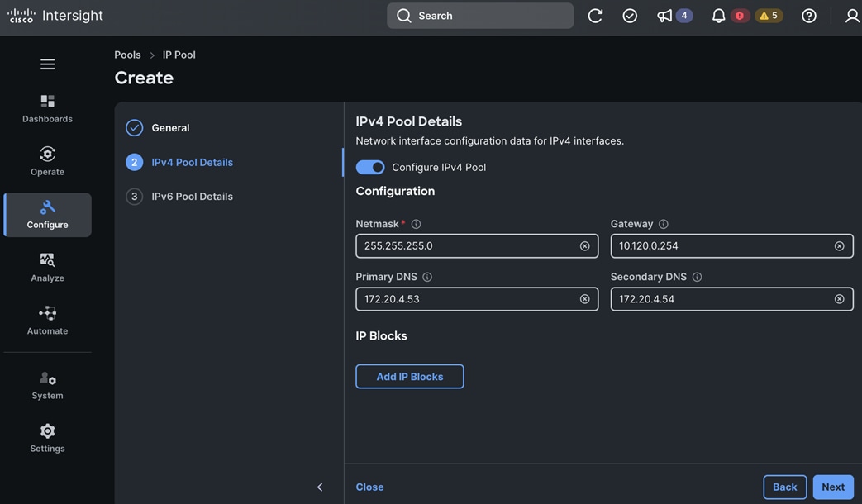Open the bell notifications icon
The width and height of the screenshot is (862, 504).
coord(718,16)
